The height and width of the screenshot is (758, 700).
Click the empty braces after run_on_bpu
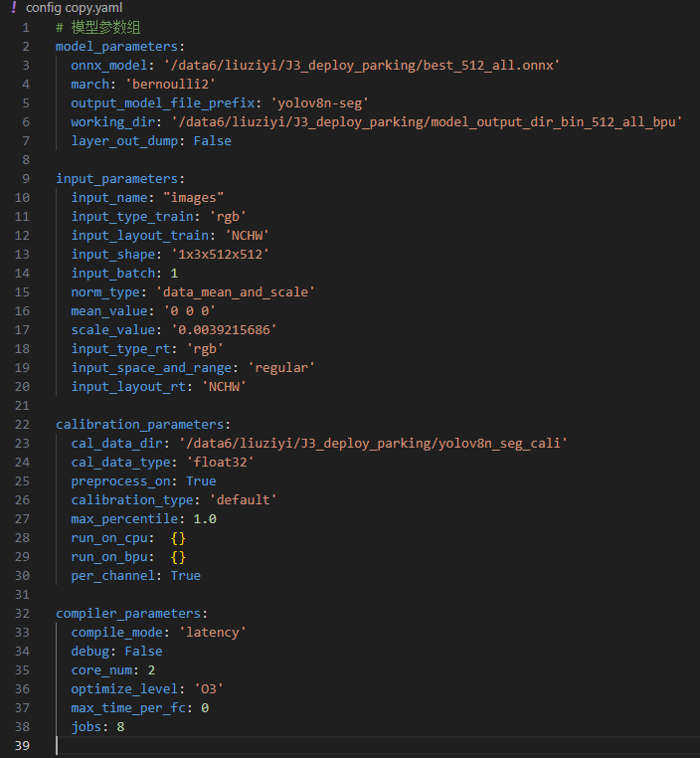(178, 556)
